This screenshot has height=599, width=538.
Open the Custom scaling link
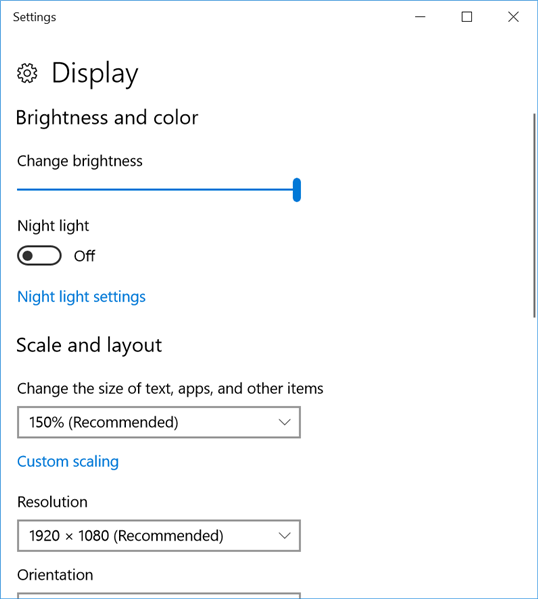tap(68, 461)
